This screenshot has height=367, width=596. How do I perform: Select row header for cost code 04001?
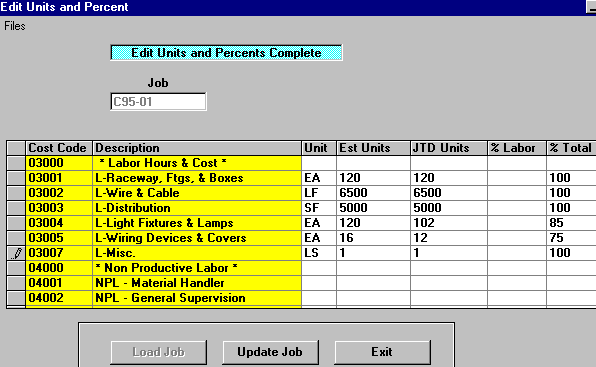coord(16,283)
